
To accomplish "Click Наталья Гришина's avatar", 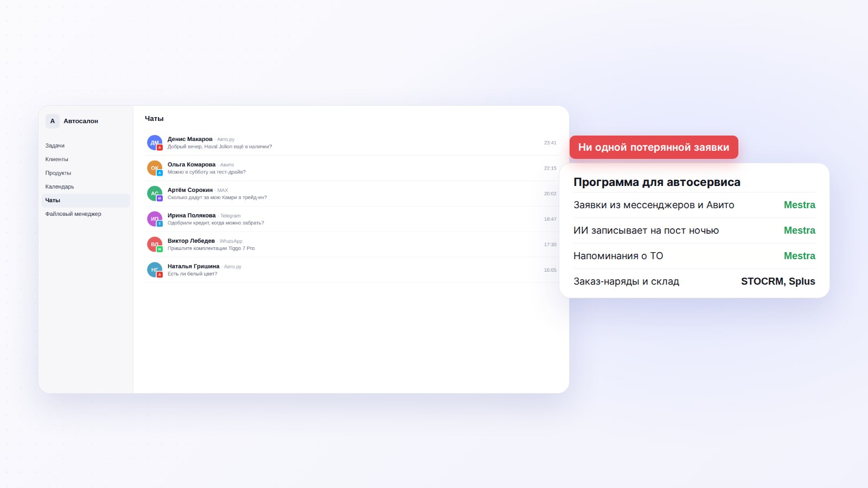I will click(x=155, y=270).
